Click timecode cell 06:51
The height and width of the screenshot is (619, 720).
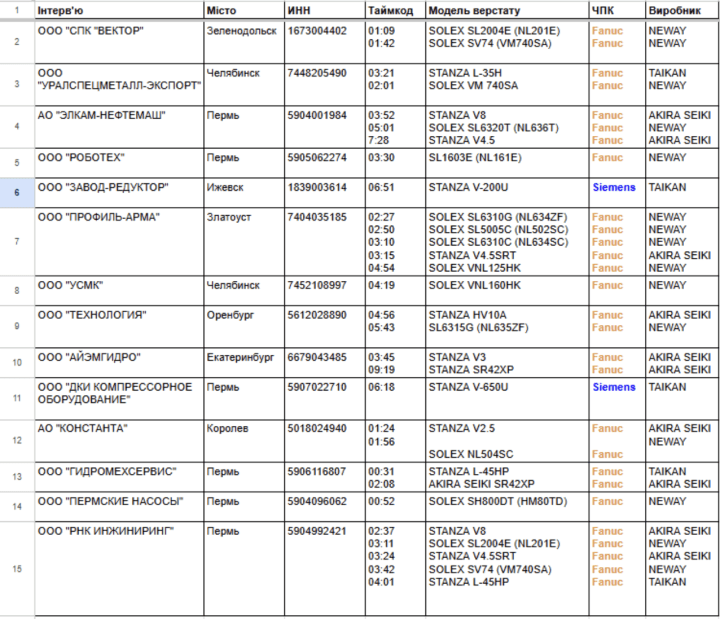[395, 192]
